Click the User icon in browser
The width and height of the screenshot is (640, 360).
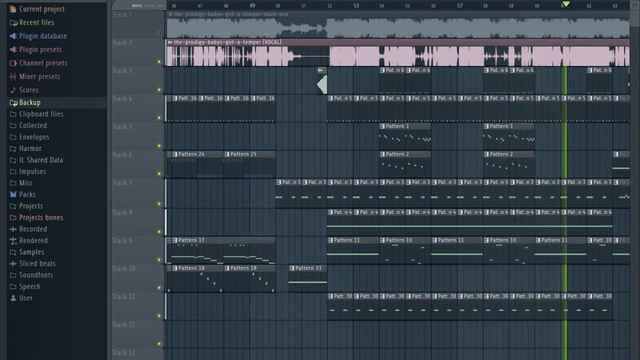(x=13, y=298)
